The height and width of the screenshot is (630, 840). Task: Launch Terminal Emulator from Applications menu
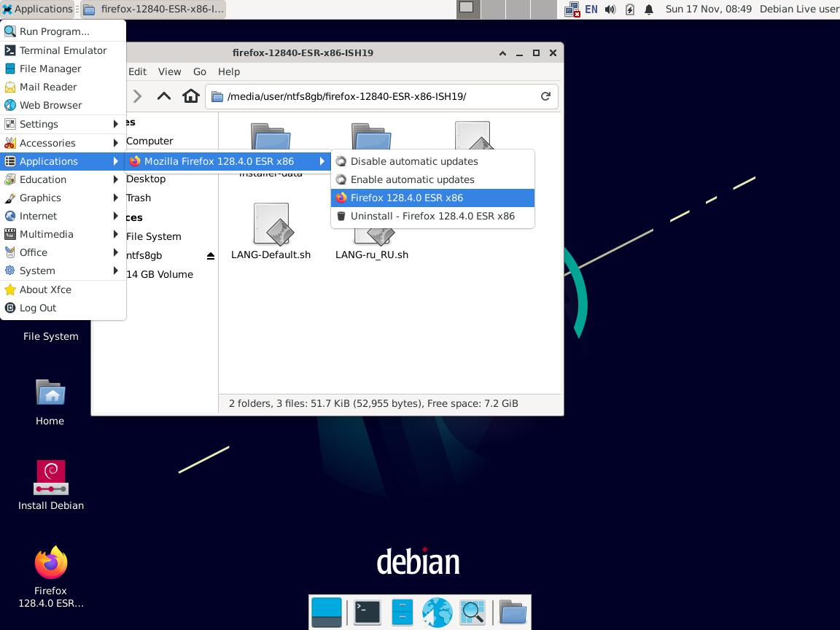click(x=63, y=50)
